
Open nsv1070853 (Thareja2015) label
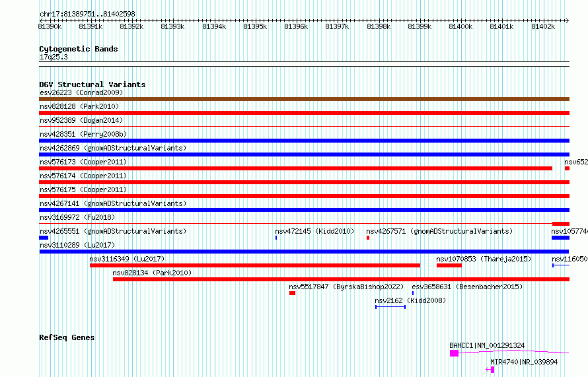484,259
